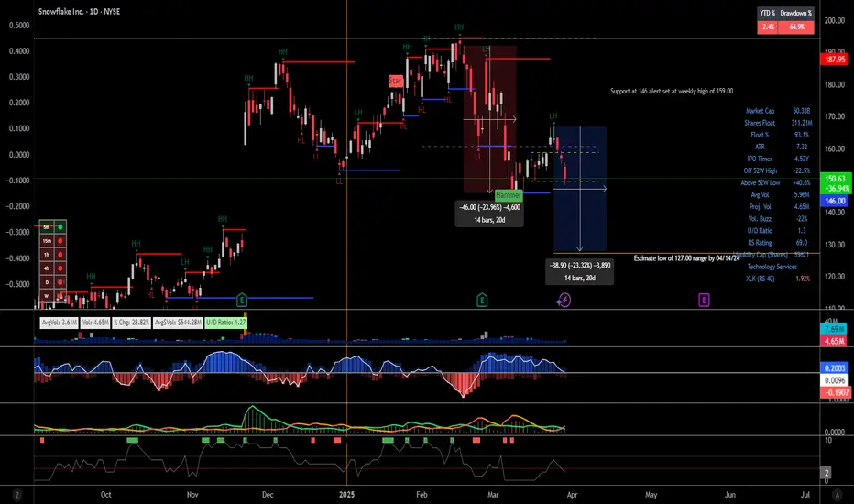Image resolution: width=854 pixels, height=504 pixels.
Task: Click the AvgVol: 3.61M stat box
Action: (x=59, y=323)
